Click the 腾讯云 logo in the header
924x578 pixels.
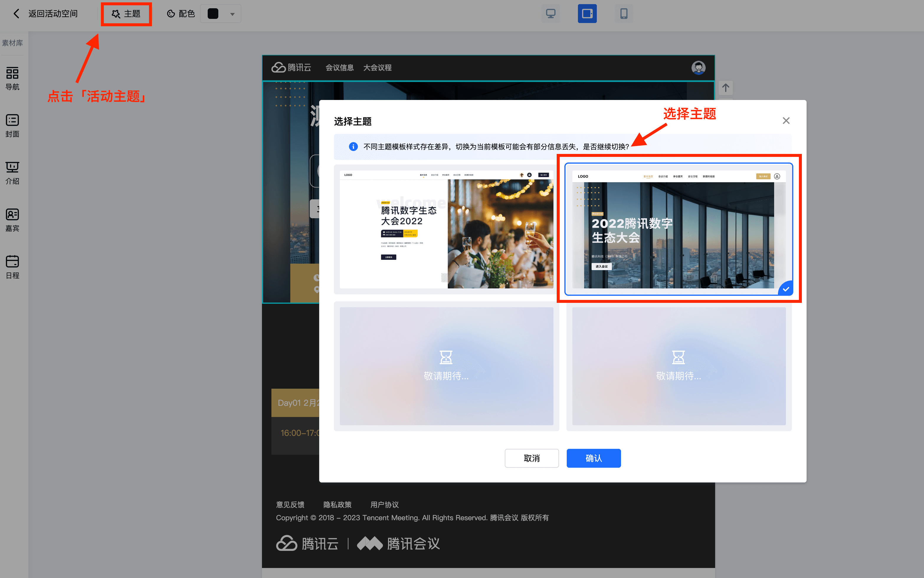click(x=291, y=68)
